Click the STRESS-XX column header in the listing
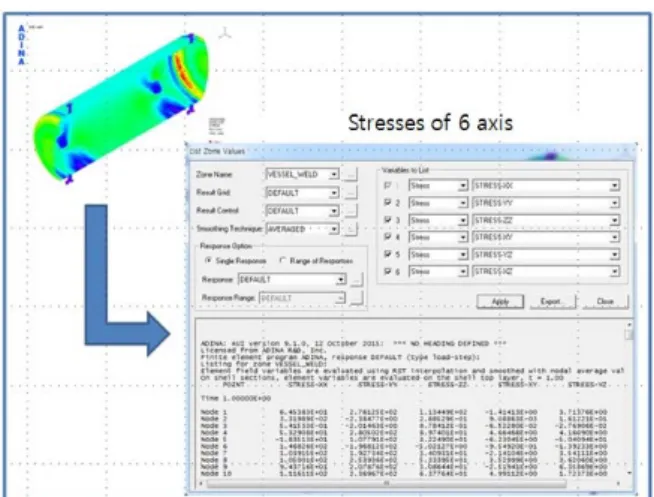 click(308, 384)
